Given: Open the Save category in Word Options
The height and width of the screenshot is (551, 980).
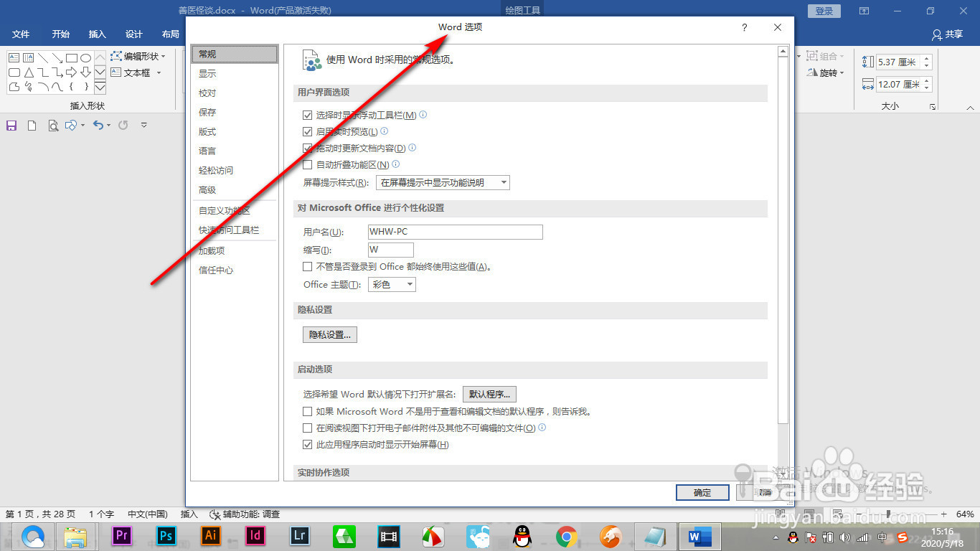Looking at the screenshot, I should pos(235,112).
